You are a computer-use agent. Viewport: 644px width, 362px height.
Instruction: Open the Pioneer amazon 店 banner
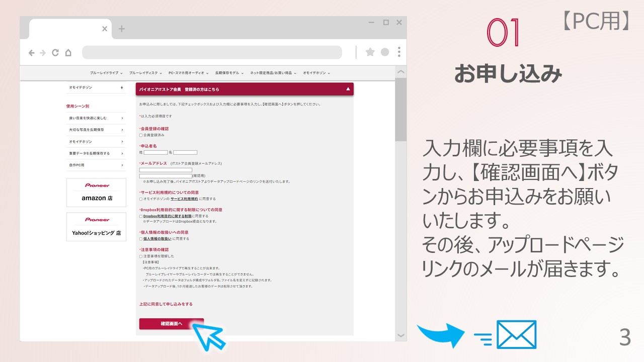tap(97, 192)
